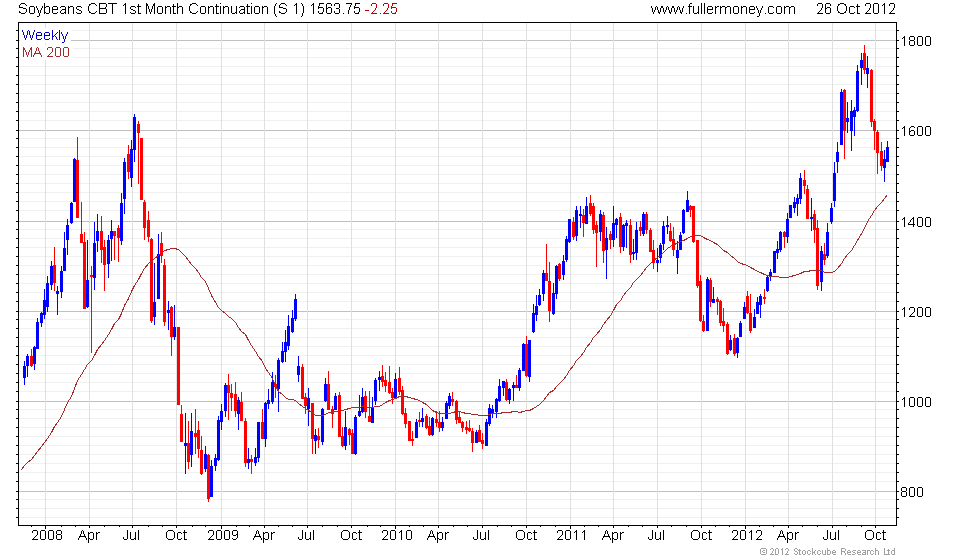The width and height of the screenshot is (980, 560).
Task: Click the Apr label right after 2008
Action: point(89,536)
